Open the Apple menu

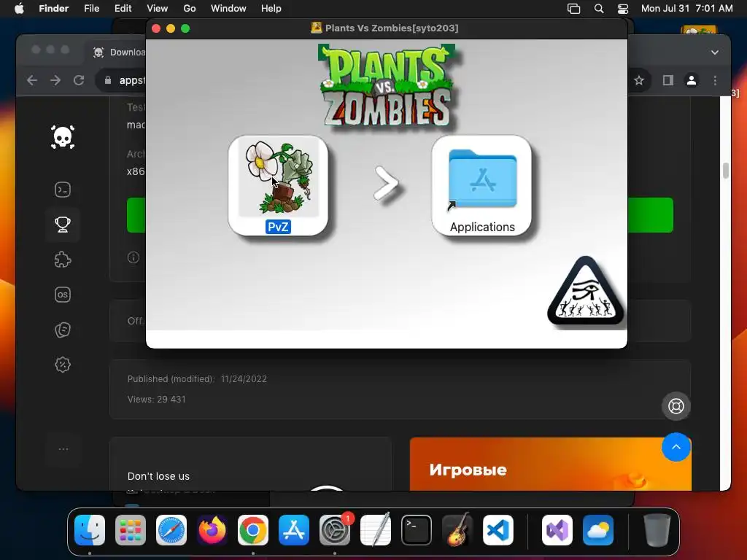click(x=19, y=9)
